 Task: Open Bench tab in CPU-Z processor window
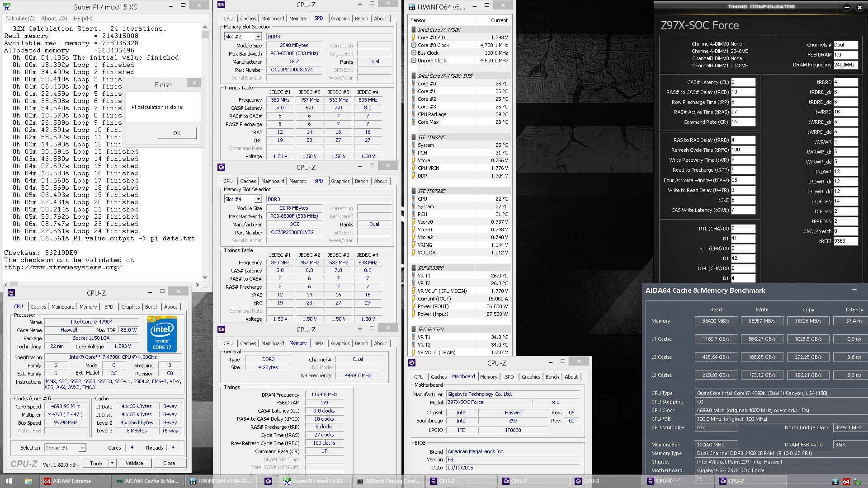[x=152, y=307]
